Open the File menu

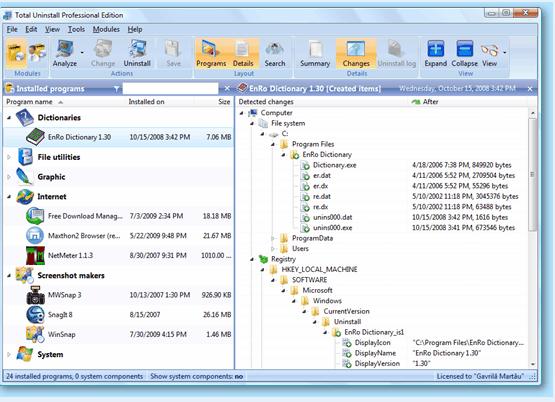(12, 29)
